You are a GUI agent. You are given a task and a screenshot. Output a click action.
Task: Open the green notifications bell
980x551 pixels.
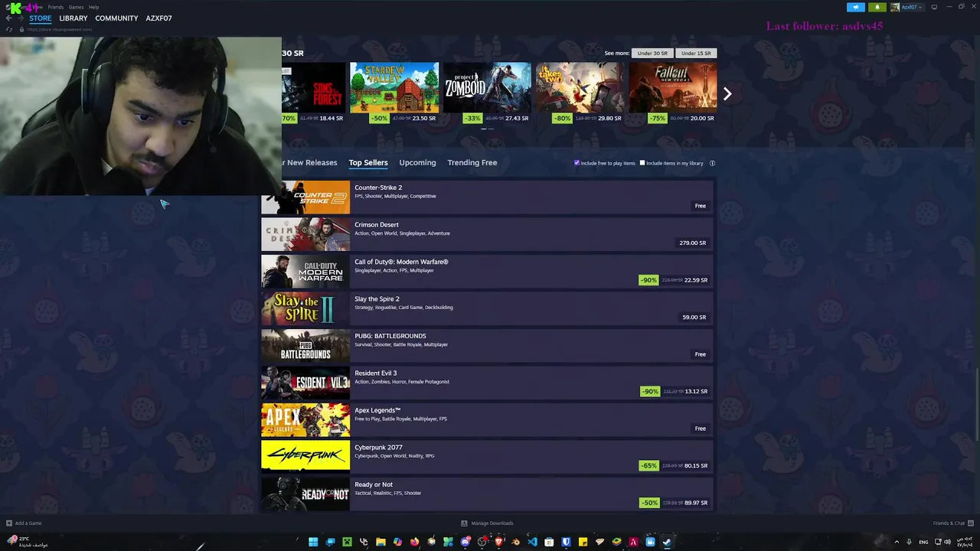(877, 7)
